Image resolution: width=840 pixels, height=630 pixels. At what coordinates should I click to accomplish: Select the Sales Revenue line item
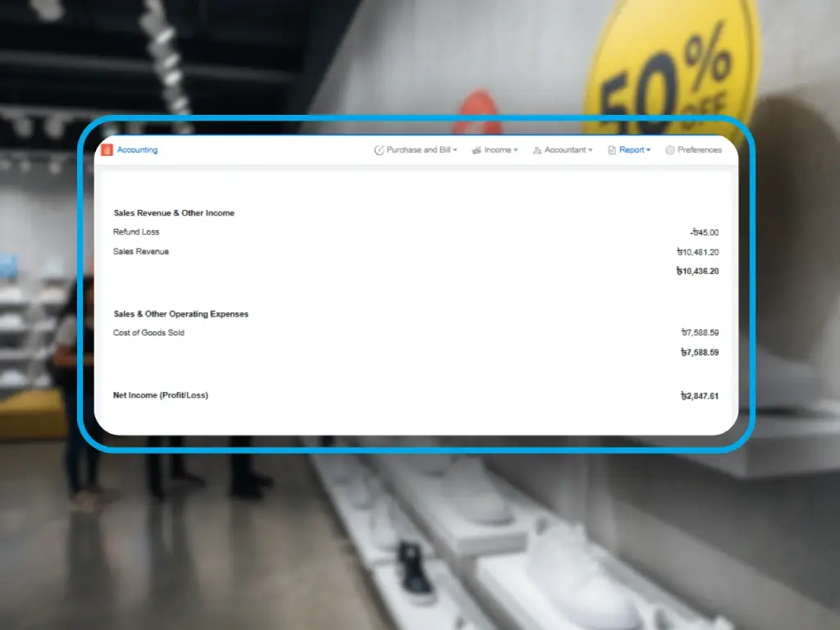[x=141, y=252]
